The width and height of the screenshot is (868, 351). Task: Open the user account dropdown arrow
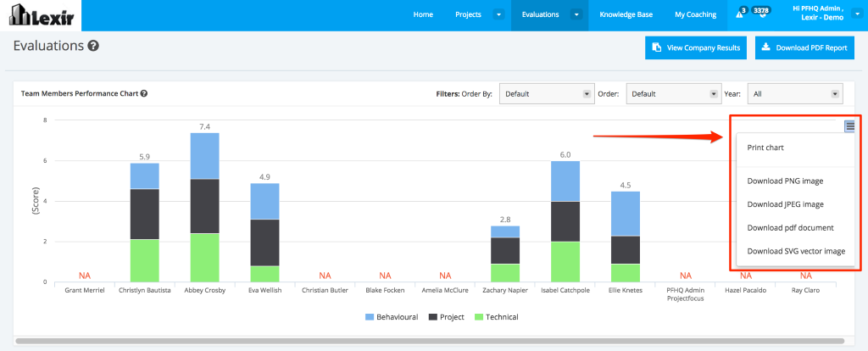tap(858, 15)
